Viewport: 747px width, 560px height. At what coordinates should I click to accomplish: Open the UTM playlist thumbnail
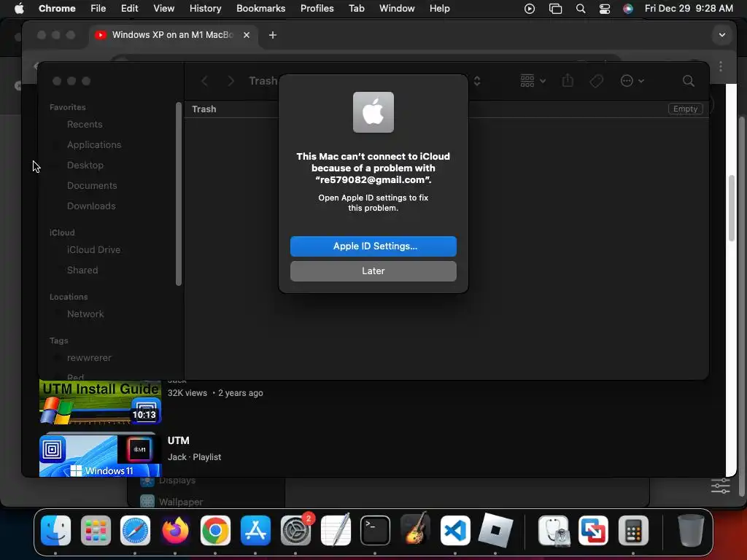100,455
